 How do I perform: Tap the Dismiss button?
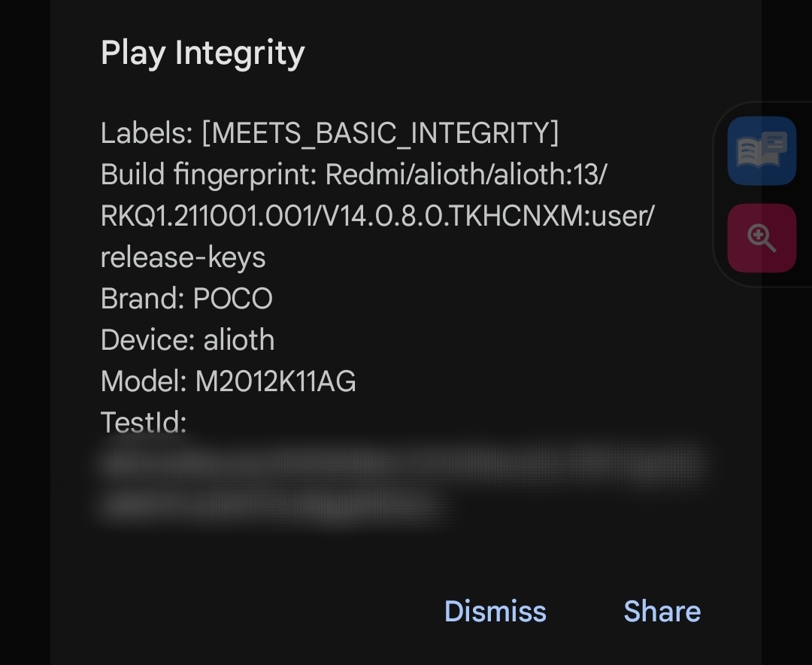(x=495, y=612)
